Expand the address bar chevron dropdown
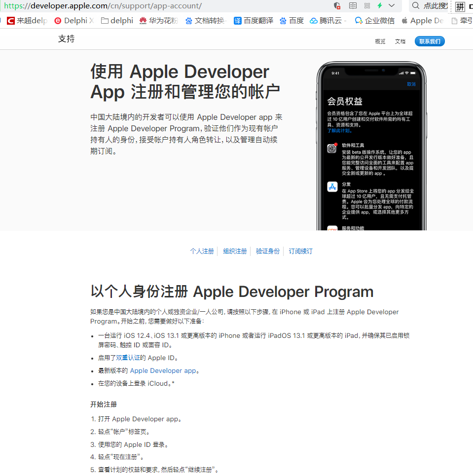The image size is (473, 476). pos(392,5)
